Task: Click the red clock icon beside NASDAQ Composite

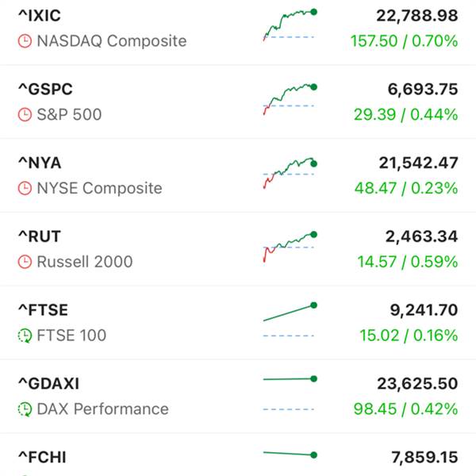Action: coord(25,41)
